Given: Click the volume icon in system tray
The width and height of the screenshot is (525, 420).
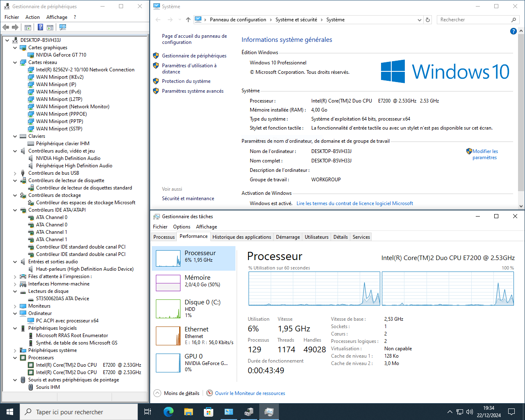Looking at the screenshot, I should pos(470,412).
